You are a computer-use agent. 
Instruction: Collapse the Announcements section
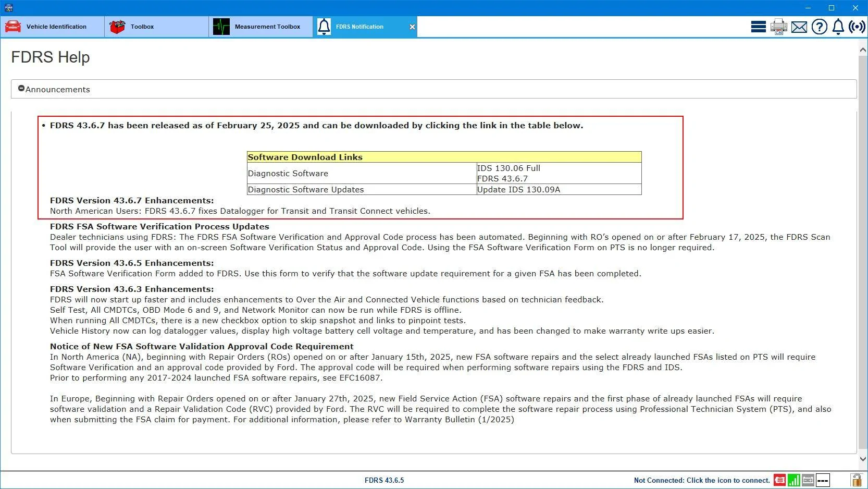pyautogui.click(x=21, y=89)
